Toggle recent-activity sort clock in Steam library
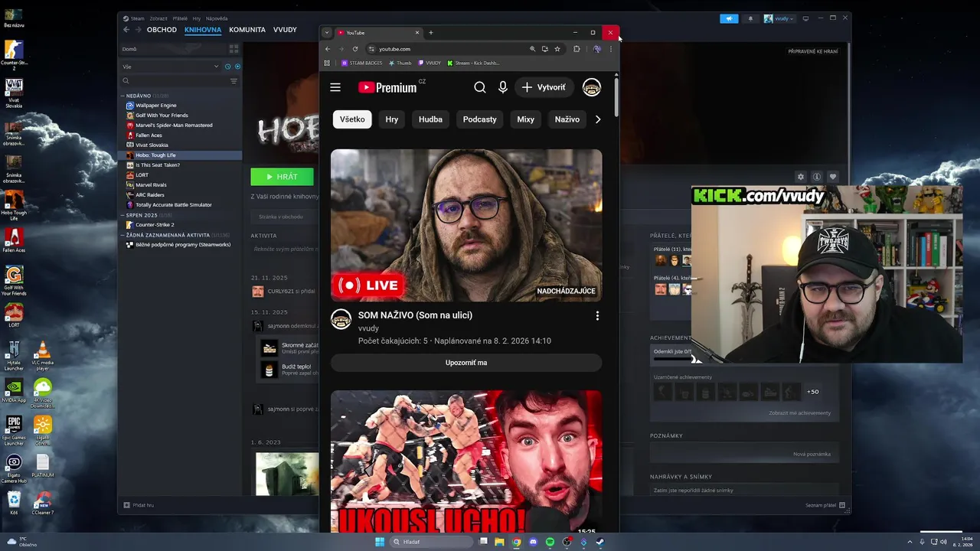 tap(227, 67)
